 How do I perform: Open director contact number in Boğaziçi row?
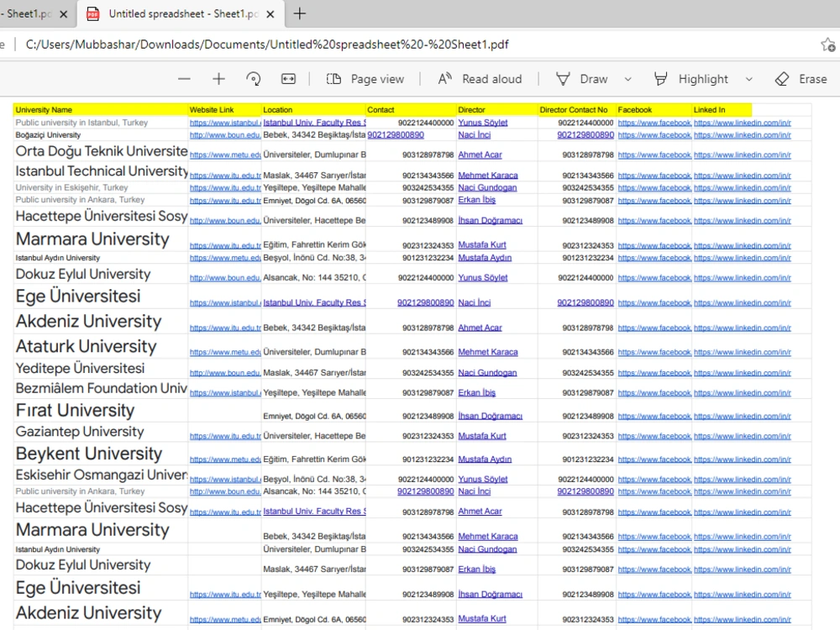click(585, 135)
